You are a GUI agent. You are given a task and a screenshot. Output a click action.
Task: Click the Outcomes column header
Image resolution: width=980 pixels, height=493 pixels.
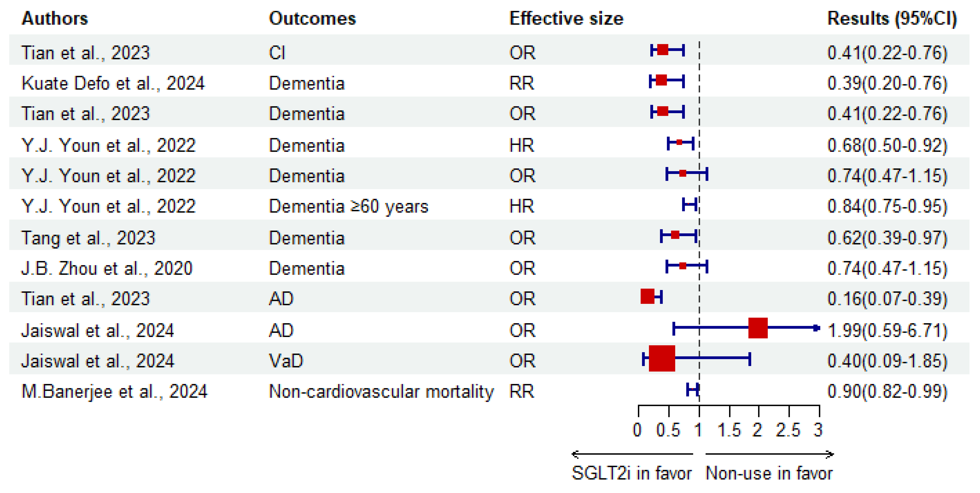(x=312, y=18)
